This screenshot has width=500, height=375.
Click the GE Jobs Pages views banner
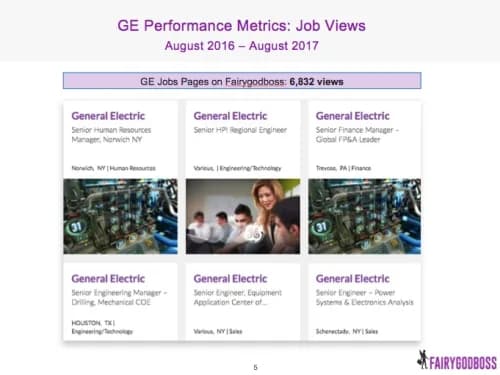pyautogui.click(x=242, y=81)
